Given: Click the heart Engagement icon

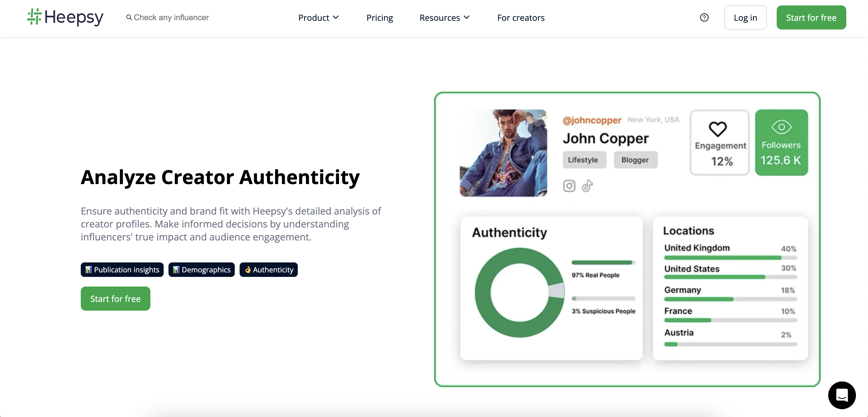Looking at the screenshot, I should [717, 129].
